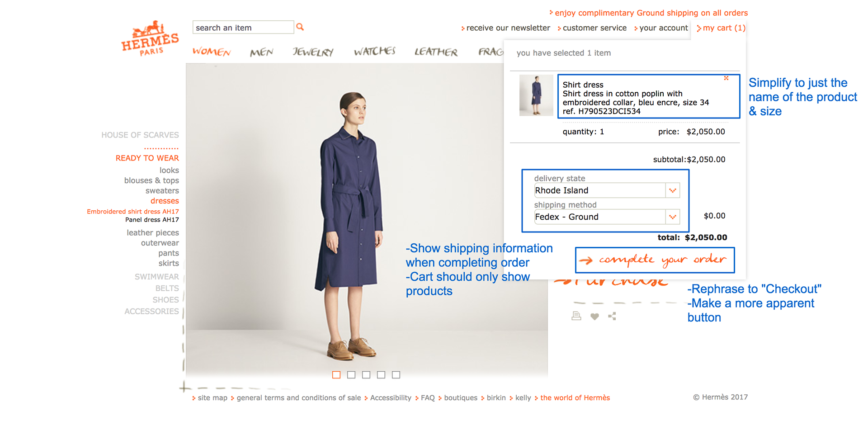Screen dimensions: 868x426
Task: Select the first image carousel square
Action: 336,374
